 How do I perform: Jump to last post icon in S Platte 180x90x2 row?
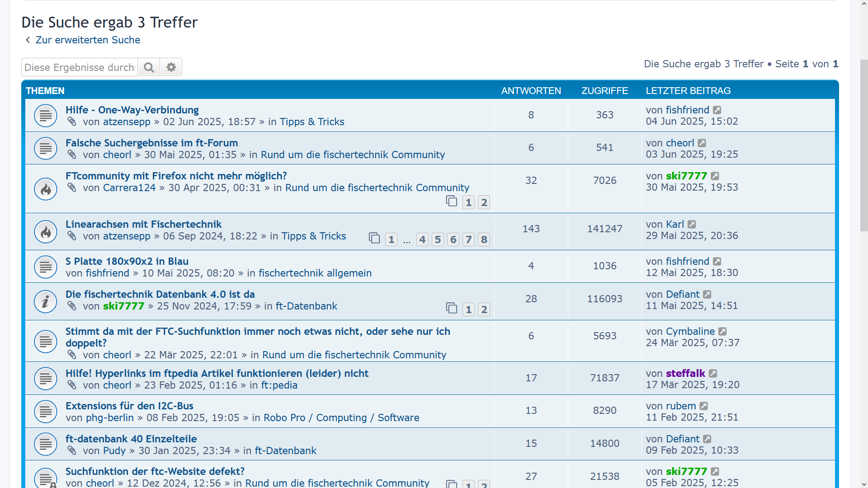tap(717, 261)
